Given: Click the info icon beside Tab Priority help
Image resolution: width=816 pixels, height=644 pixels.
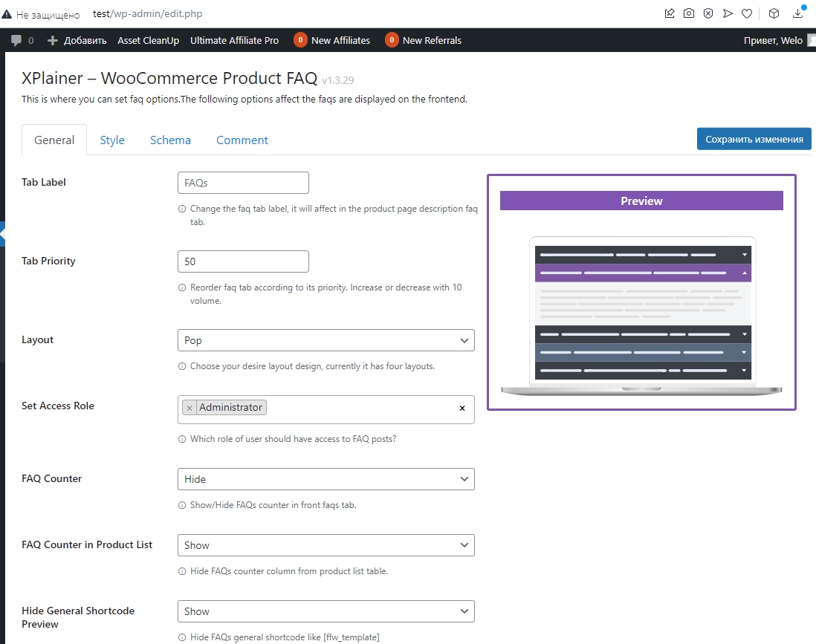Looking at the screenshot, I should pos(182,287).
